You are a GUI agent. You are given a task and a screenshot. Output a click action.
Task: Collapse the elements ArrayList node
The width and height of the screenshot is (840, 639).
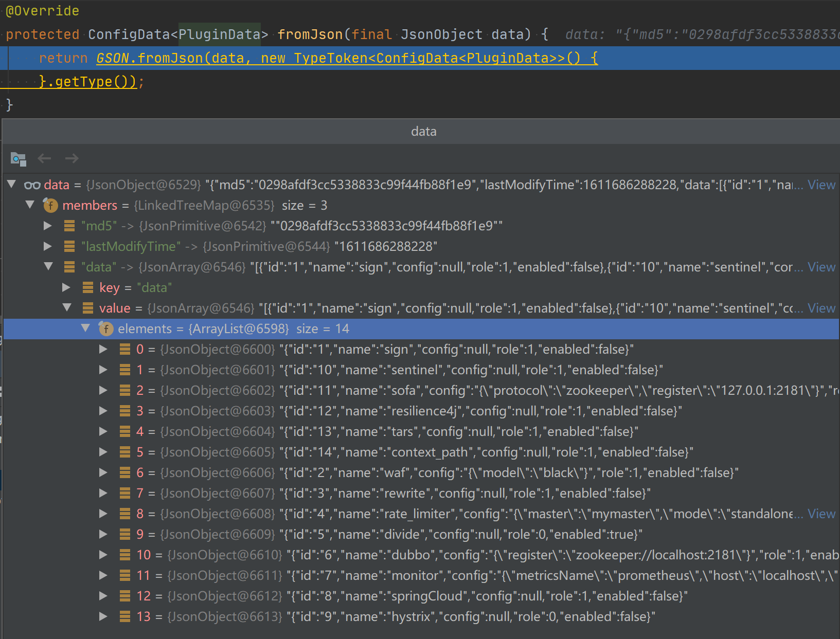(x=85, y=328)
